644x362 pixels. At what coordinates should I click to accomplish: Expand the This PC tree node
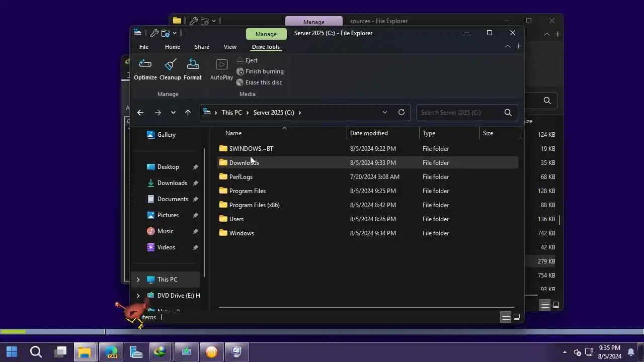(x=138, y=280)
